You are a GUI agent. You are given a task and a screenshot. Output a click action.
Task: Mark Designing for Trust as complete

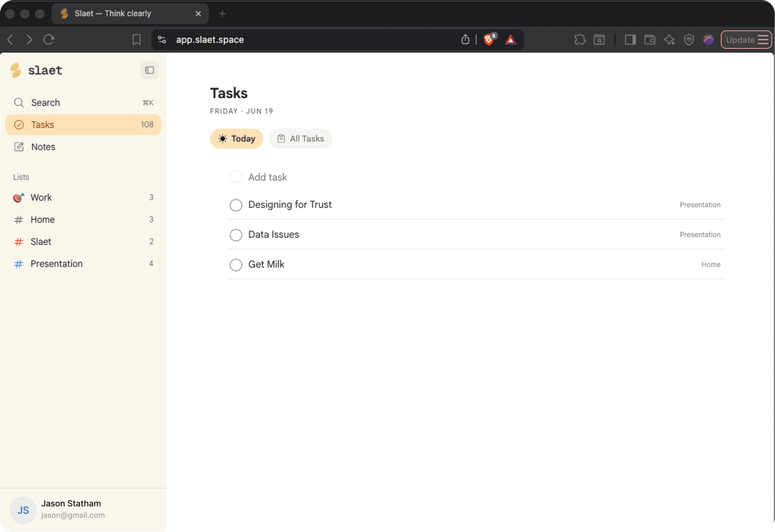pyautogui.click(x=236, y=205)
